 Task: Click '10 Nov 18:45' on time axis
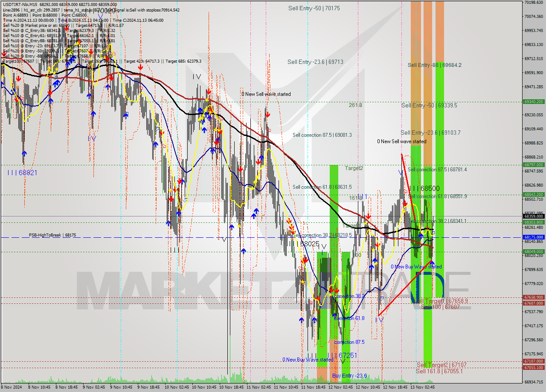[x=231, y=388]
